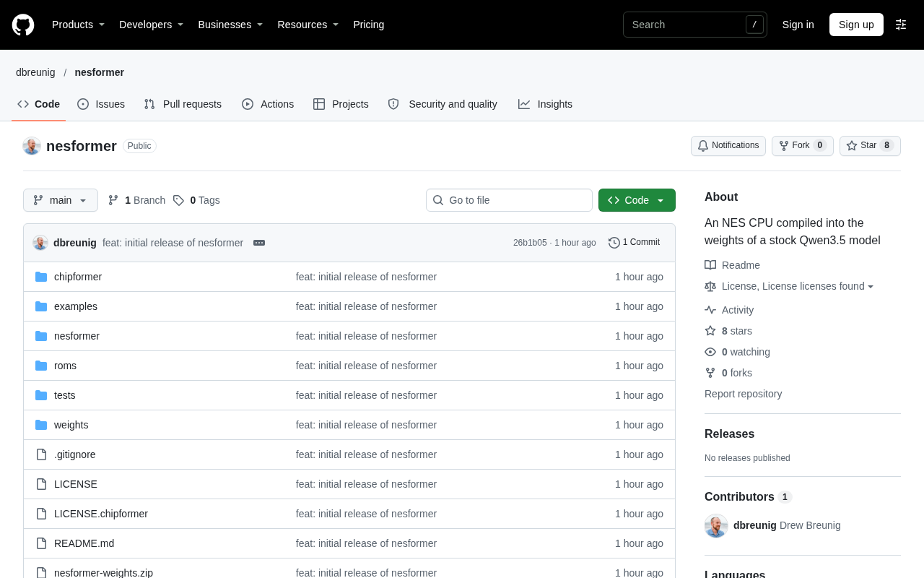Open the Actions tab
924x578 pixels.
pos(268,104)
